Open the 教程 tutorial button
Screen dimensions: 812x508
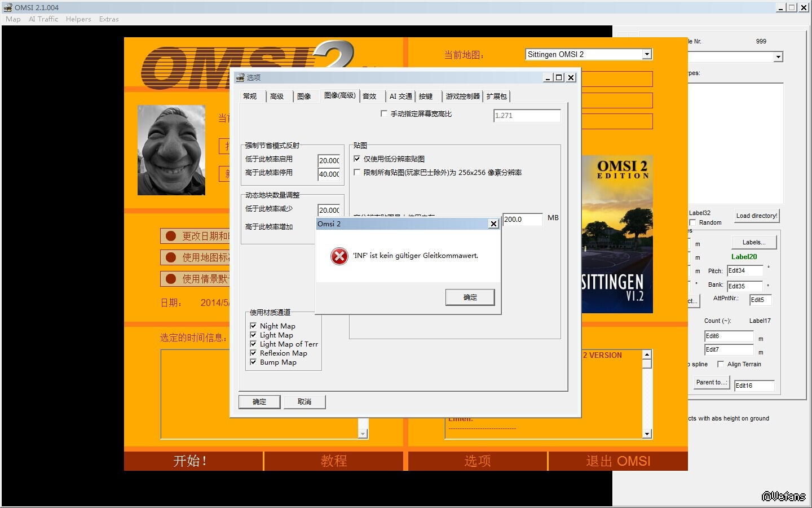334,461
